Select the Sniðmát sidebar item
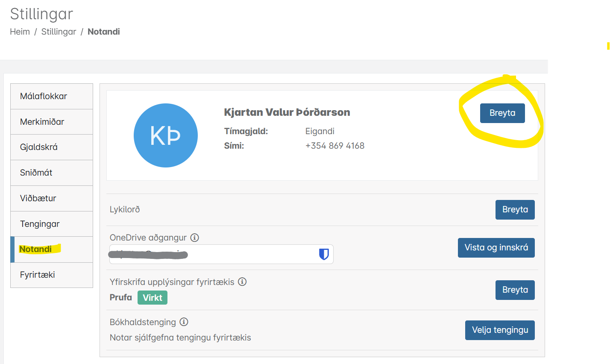The height and width of the screenshot is (364, 610). pyautogui.click(x=52, y=173)
